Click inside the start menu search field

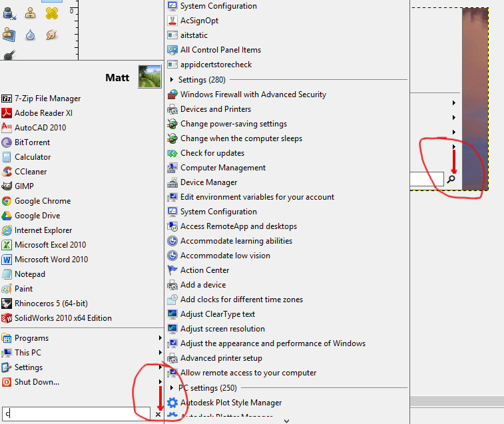(77, 415)
